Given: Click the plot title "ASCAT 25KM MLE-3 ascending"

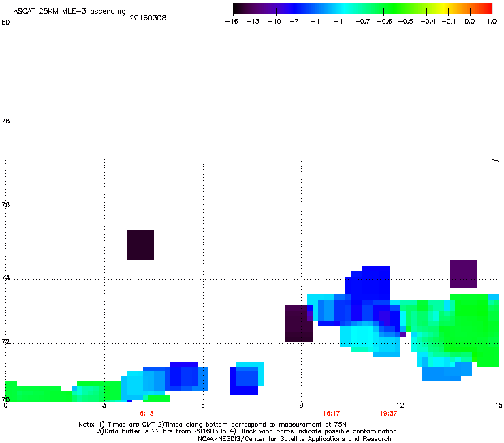Looking at the screenshot, I should (x=69, y=12).
